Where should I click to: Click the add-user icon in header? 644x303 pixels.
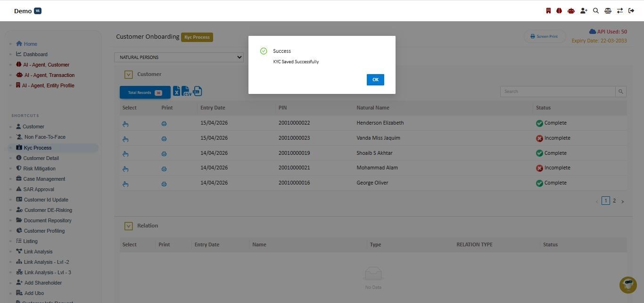point(584,10)
